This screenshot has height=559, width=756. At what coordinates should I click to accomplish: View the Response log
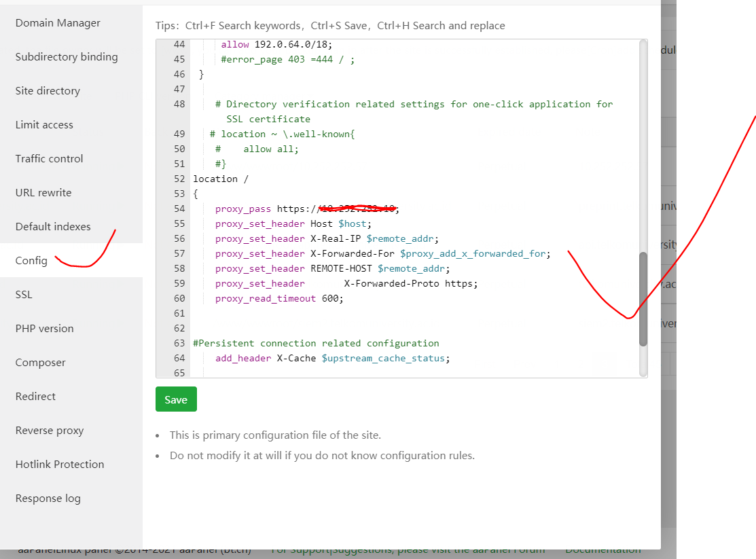click(48, 499)
